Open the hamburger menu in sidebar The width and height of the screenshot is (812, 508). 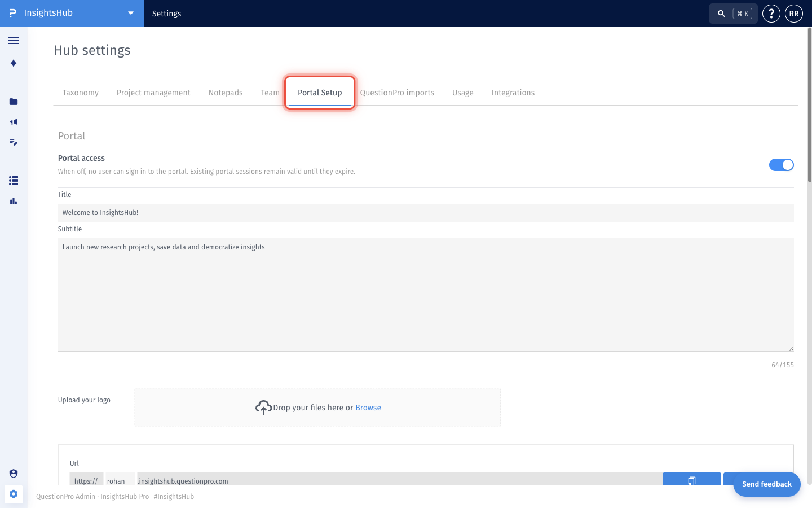[14, 41]
